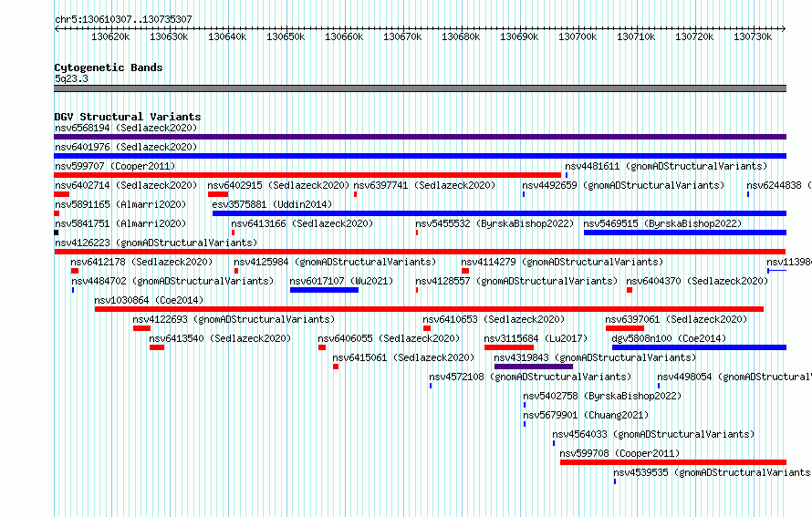The width and height of the screenshot is (812, 517).
Task: Open nsv6397741 (Sedlazeck2020) label
Action: click(x=424, y=185)
